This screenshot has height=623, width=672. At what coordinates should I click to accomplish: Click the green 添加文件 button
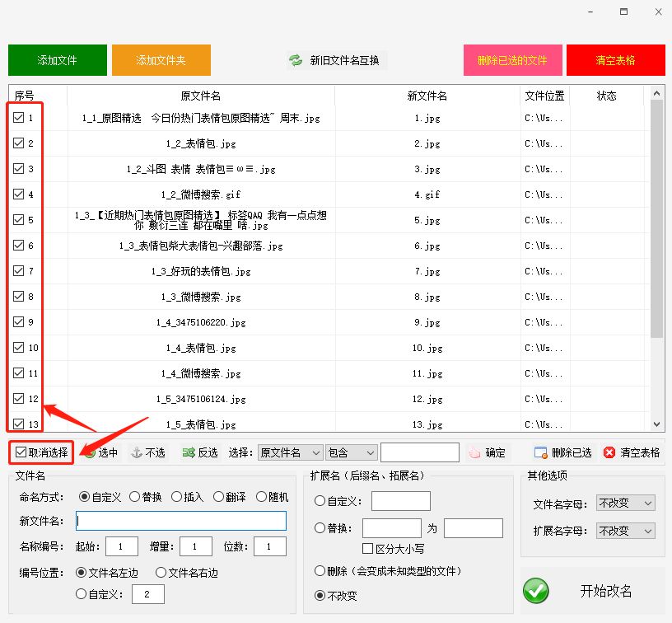pyautogui.click(x=57, y=59)
